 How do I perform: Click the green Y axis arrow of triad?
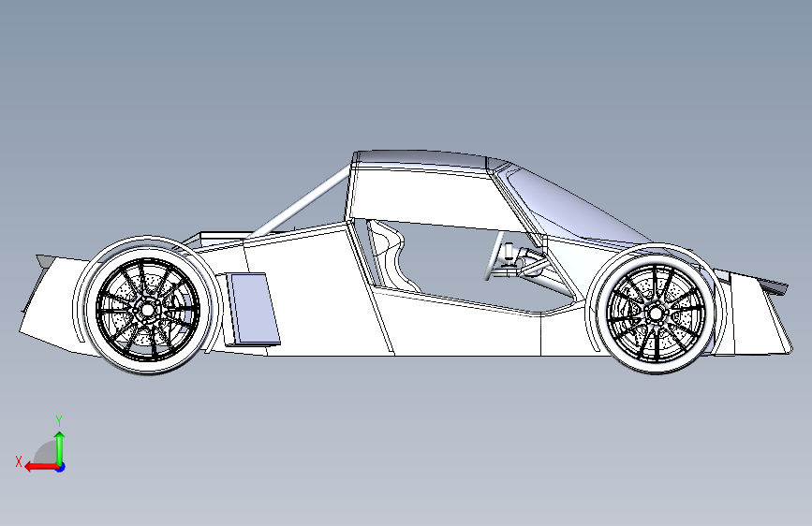pyautogui.click(x=60, y=448)
